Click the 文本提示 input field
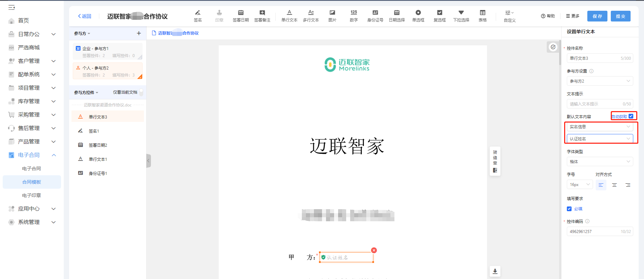 (x=600, y=104)
